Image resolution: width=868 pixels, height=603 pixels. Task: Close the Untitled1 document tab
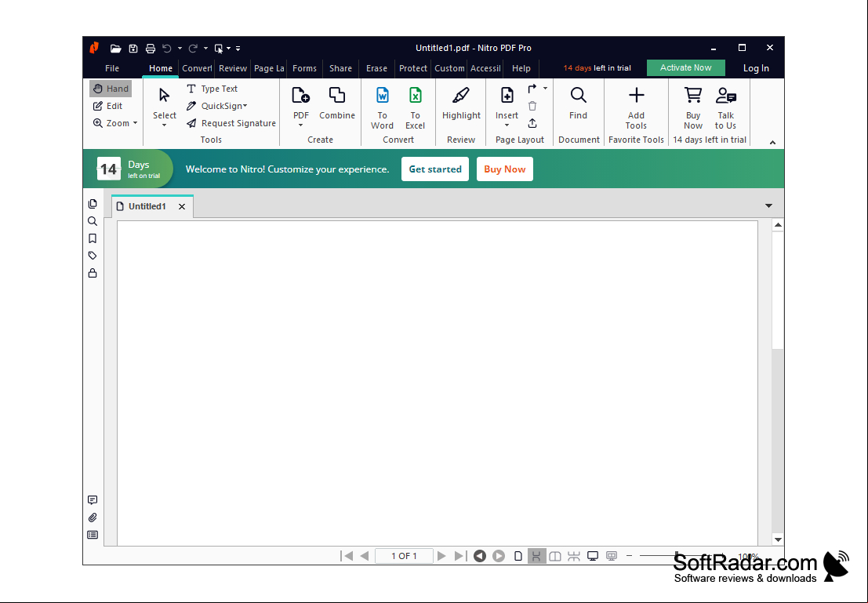click(182, 206)
